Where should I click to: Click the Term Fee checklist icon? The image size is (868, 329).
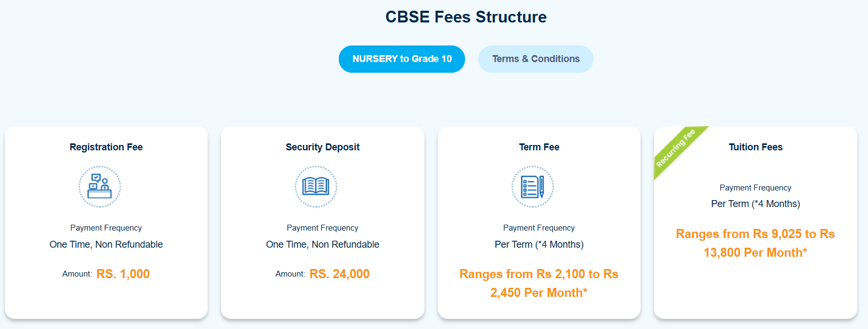click(x=532, y=187)
